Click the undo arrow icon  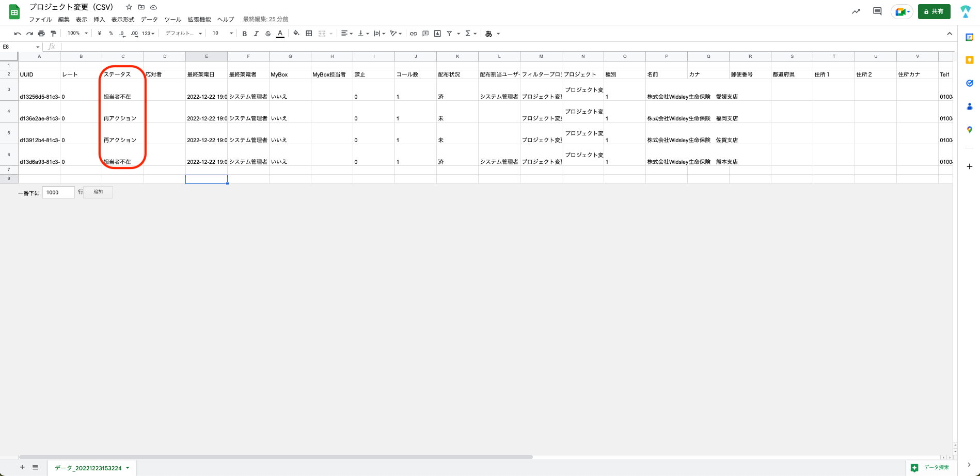[x=18, y=34]
